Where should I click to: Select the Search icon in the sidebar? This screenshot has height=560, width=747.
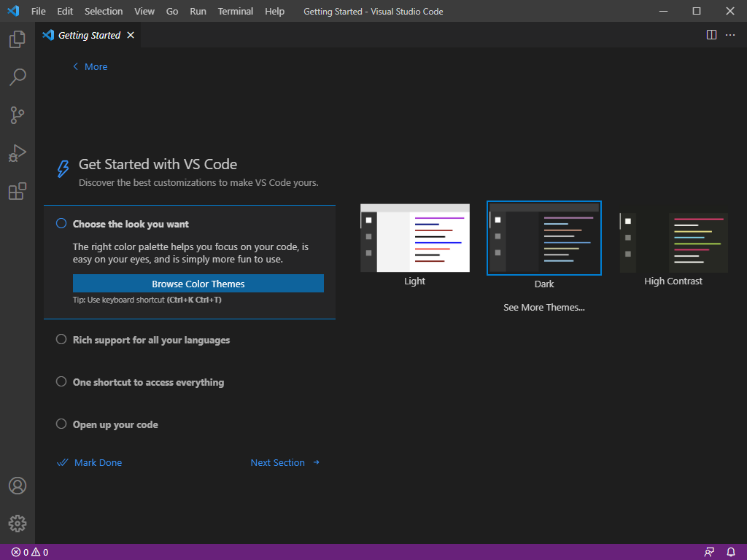(17, 77)
